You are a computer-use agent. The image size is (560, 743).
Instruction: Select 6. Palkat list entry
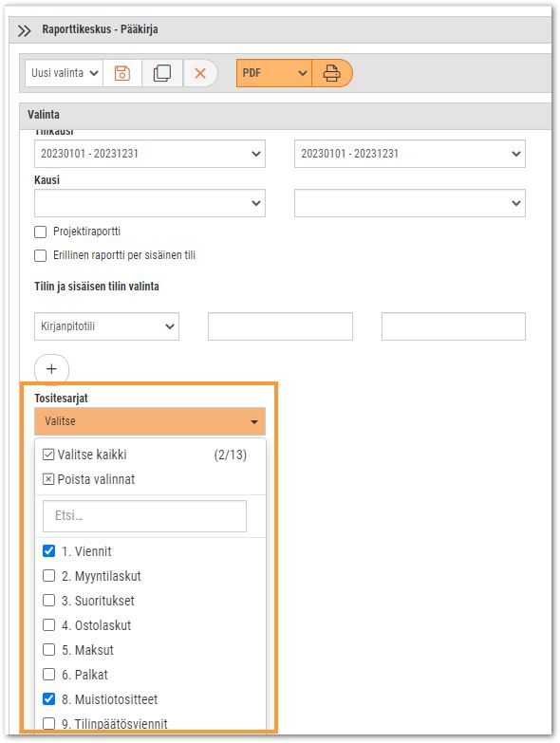(84, 675)
